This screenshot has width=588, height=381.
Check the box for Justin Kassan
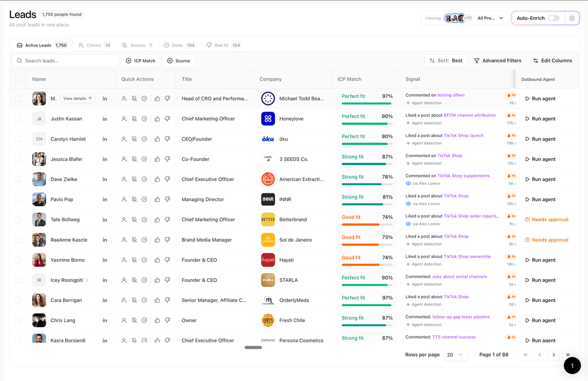[x=18, y=119]
